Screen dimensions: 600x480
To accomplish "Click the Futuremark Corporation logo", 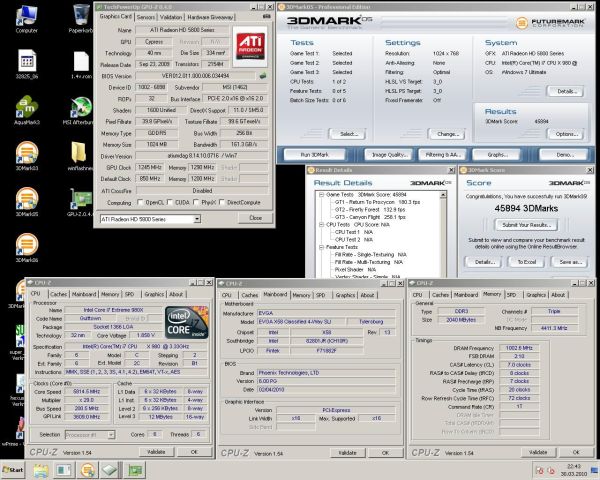I will click(550, 23).
